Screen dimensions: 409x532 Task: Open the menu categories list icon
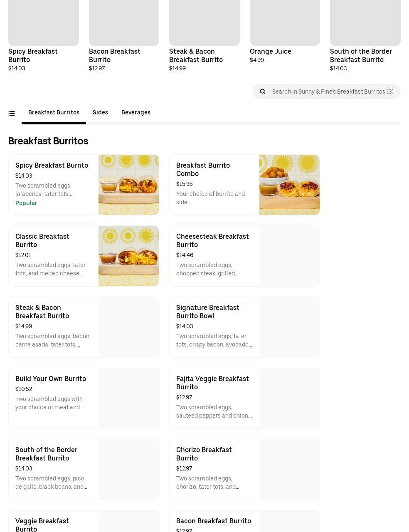12,113
